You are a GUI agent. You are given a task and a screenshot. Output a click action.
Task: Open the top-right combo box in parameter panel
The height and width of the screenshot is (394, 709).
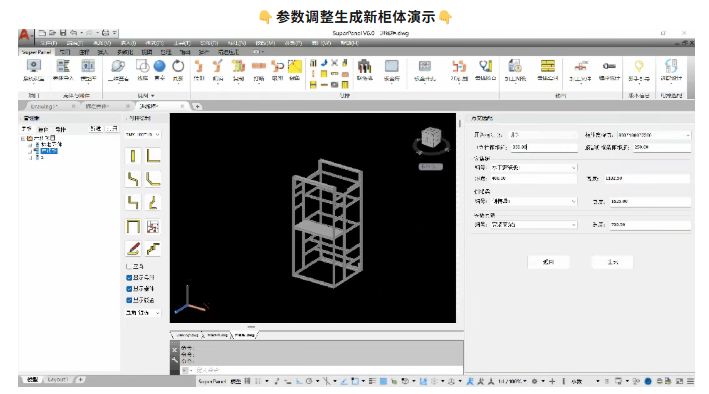[654, 135]
